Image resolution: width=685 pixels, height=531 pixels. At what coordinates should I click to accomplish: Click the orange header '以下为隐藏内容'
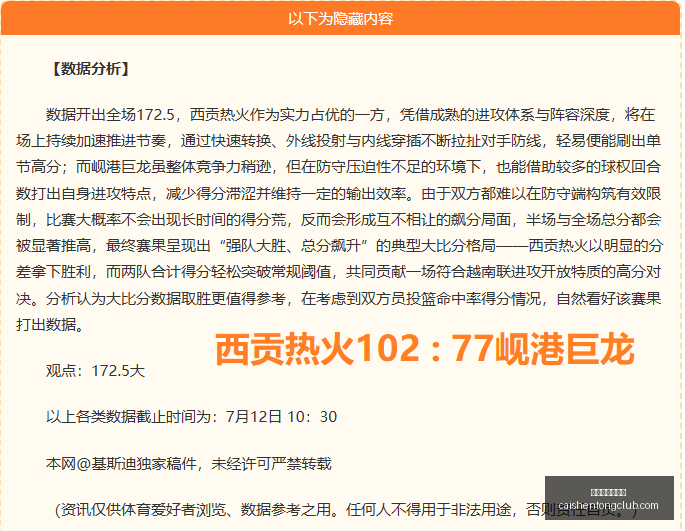[x=340, y=19]
